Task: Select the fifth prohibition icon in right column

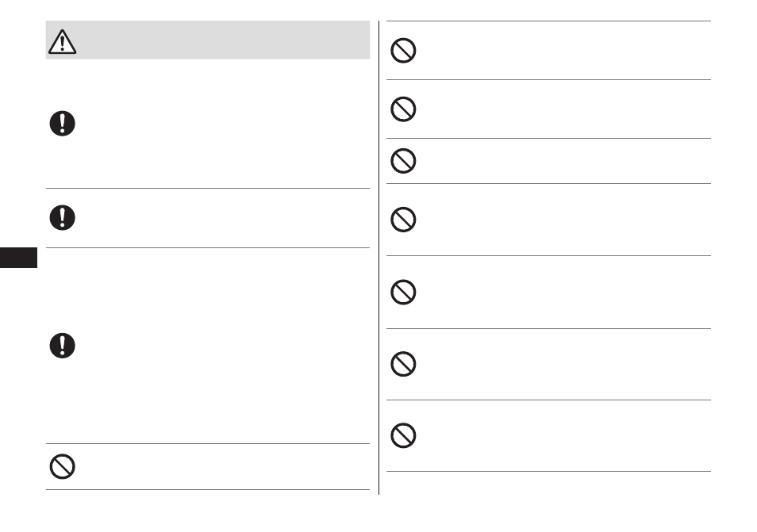Action: [403, 292]
